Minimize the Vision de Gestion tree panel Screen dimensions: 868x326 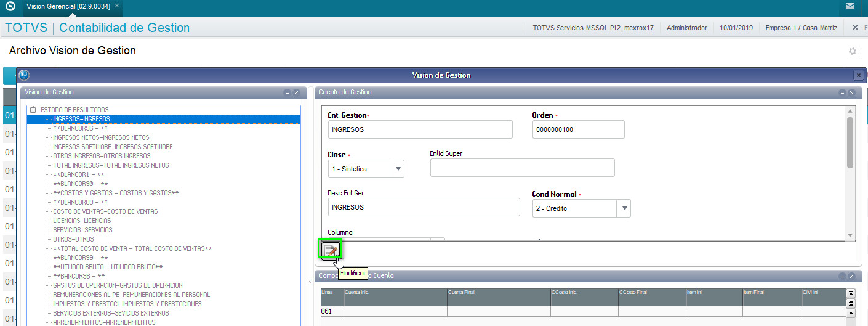(x=287, y=92)
